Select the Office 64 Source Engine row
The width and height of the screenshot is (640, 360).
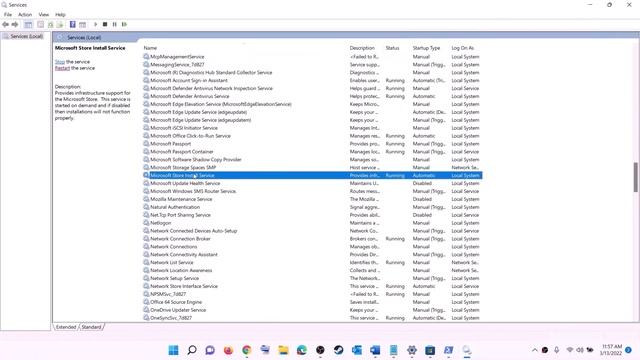[312, 302]
